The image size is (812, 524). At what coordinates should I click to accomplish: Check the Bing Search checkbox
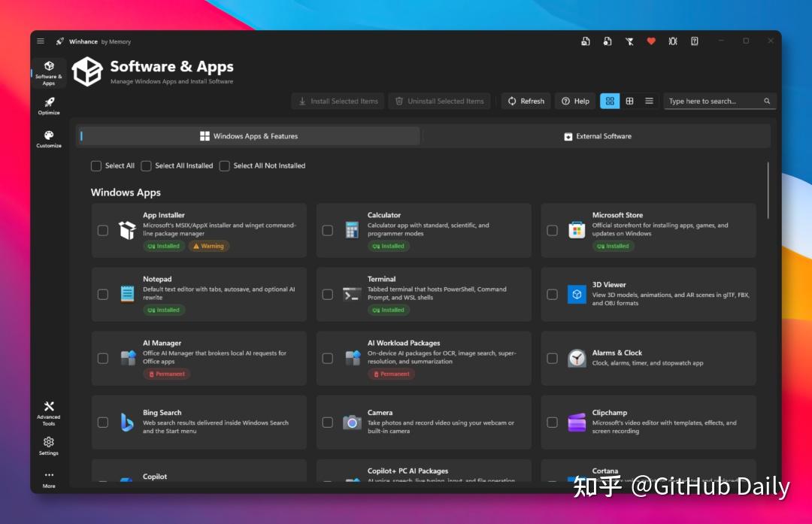[103, 423]
